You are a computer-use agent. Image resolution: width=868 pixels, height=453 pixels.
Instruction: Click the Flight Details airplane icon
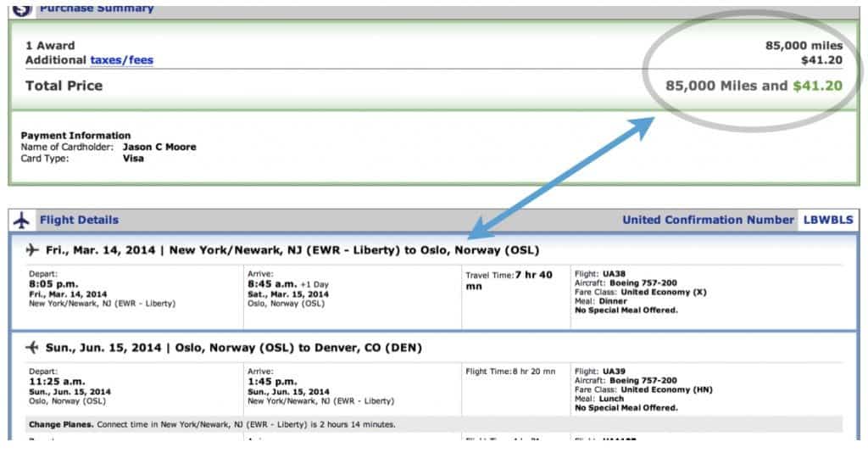click(x=21, y=220)
